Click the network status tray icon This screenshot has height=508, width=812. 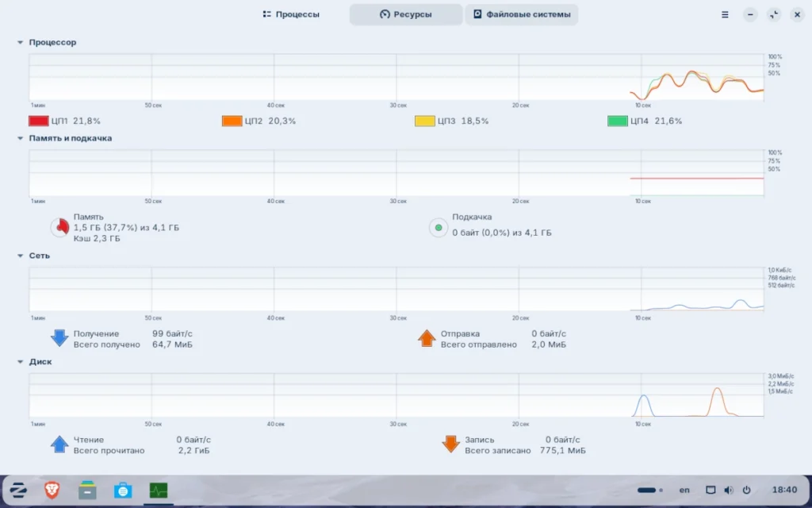(x=711, y=490)
